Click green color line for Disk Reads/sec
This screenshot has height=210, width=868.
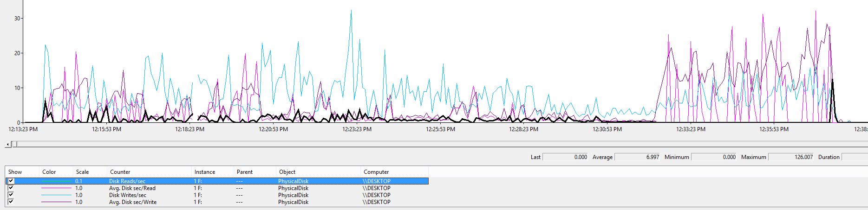click(x=56, y=181)
